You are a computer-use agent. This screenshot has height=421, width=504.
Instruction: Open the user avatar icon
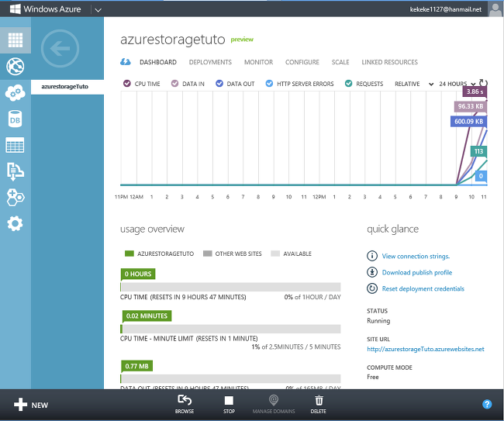coord(495,9)
